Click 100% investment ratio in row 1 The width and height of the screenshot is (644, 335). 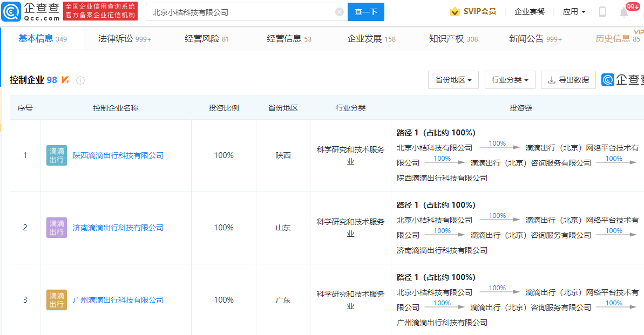[x=224, y=155]
